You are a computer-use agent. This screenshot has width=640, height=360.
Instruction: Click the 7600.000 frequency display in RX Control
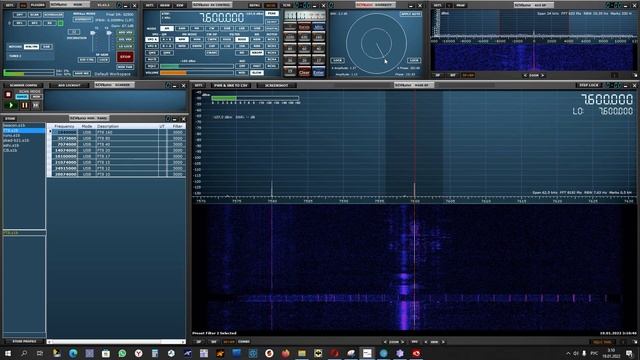[x=222, y=18]
